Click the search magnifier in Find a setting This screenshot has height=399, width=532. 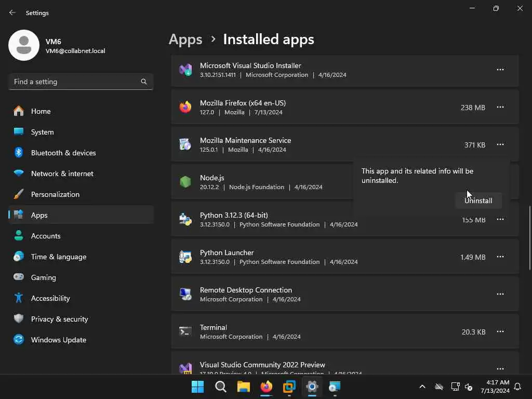[x=143, y=82]
